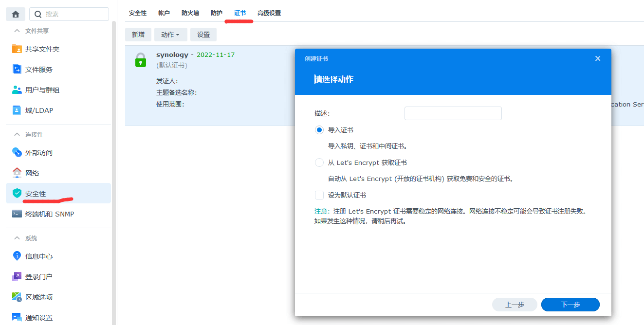Image resolution: width=644 pixels, height=325 pixels.
Task: Click the green lock certificate icon
Action: [x=141, y=60]
